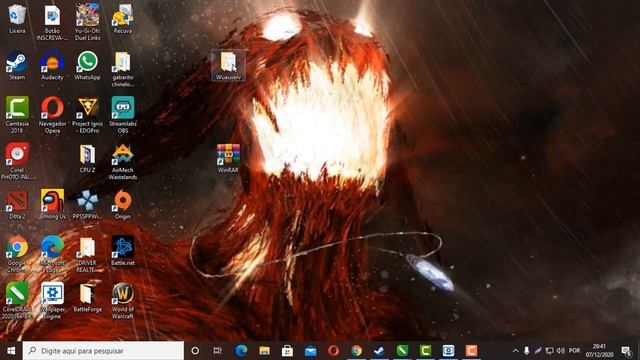This screenshot has height=360, width=640.
Task: Open Microsoft Store from the taskbar
Action: [x=287, y=351]
